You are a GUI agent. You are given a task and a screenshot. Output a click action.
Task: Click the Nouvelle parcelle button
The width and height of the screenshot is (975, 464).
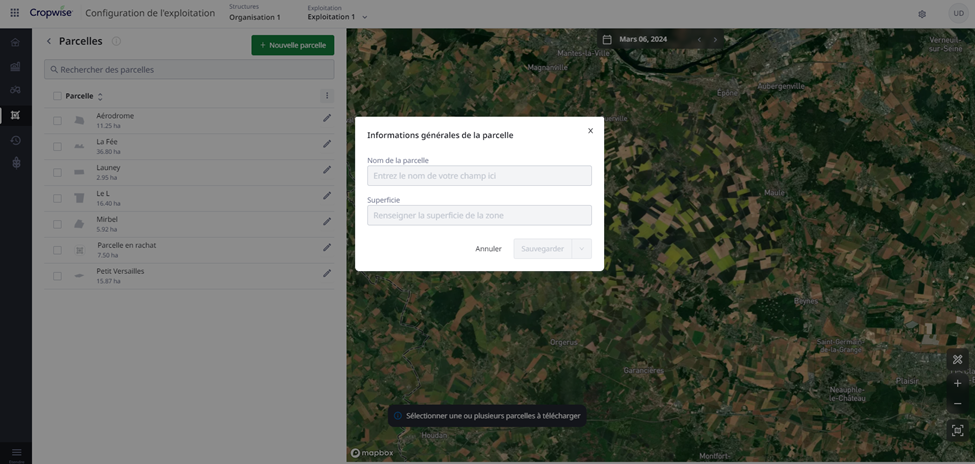(292, 45)
